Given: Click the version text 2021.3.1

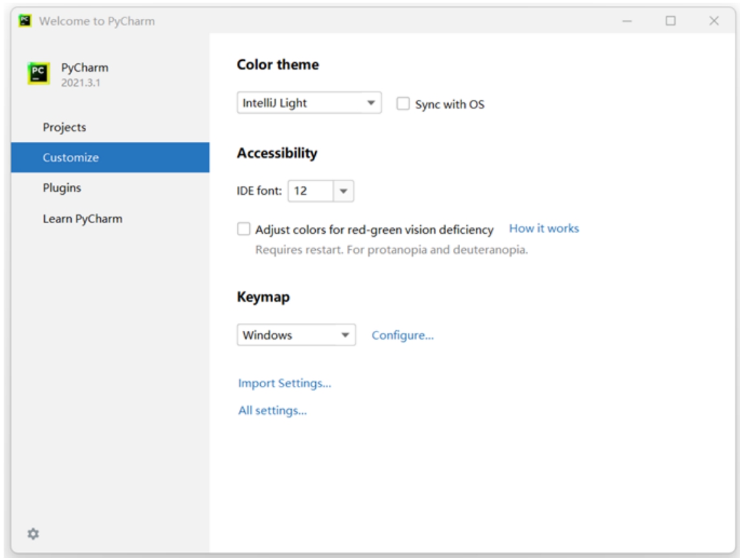Looking at the screenshot, I should click(80, 83).
